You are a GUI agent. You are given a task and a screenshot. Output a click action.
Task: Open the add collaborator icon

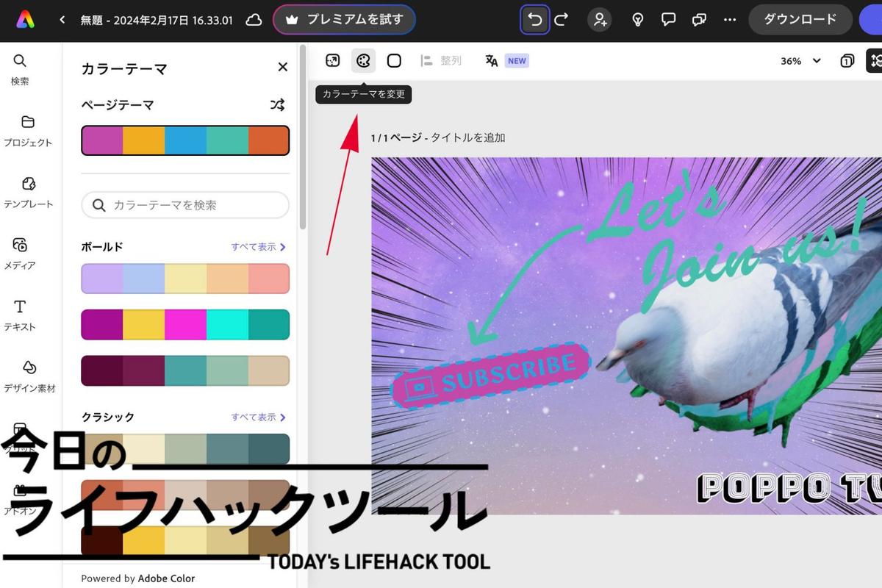point(599,20)
